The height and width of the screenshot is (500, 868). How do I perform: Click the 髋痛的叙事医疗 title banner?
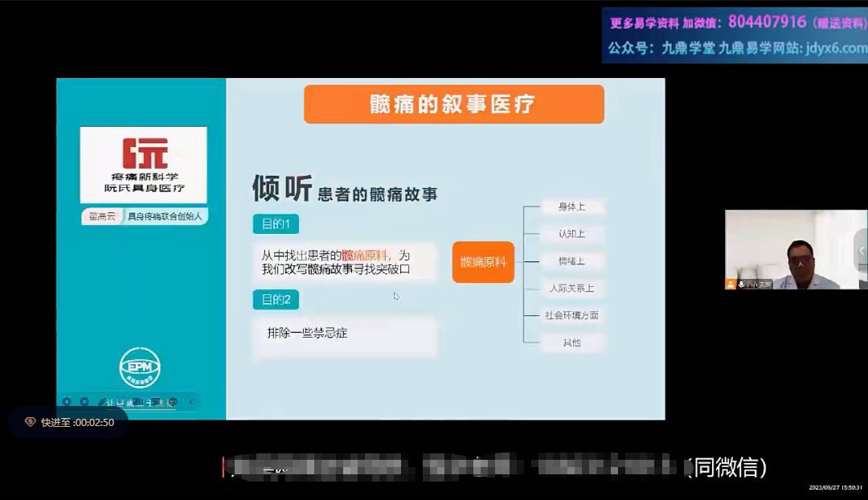click(453, 105)
